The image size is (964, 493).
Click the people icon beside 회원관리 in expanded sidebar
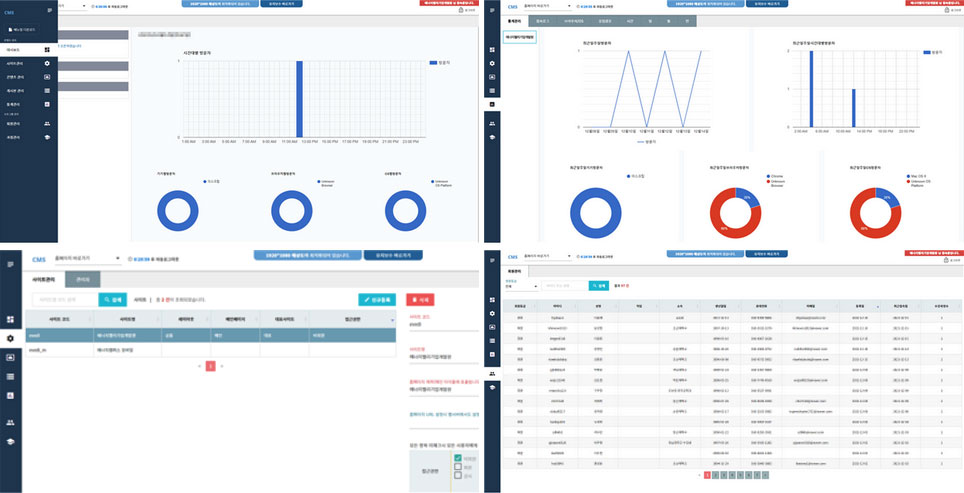pyautogui.click(x=47, y=123)
